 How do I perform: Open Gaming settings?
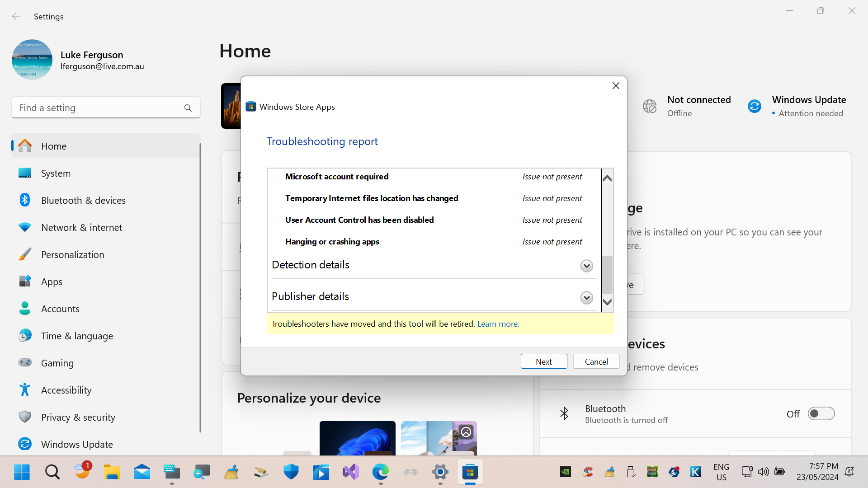pos(106,363)
